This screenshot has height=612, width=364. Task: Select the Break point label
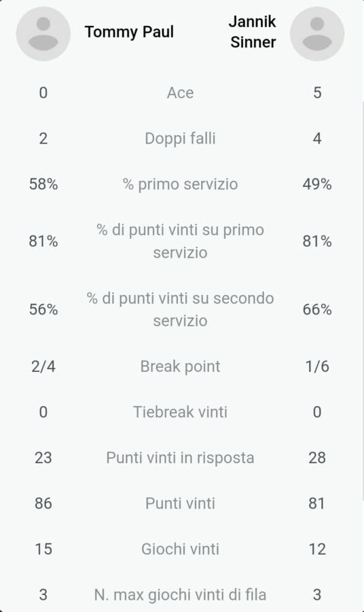coord(180,367)
